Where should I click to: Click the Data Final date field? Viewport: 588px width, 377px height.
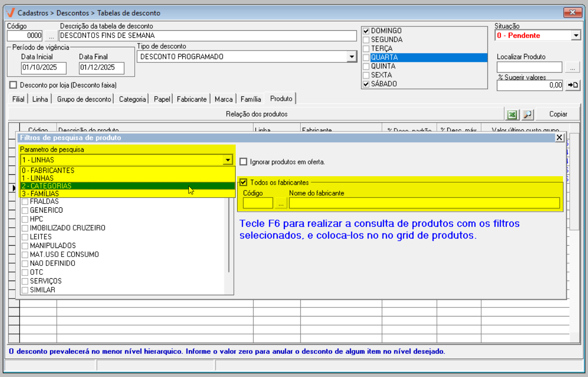point(101,68)
